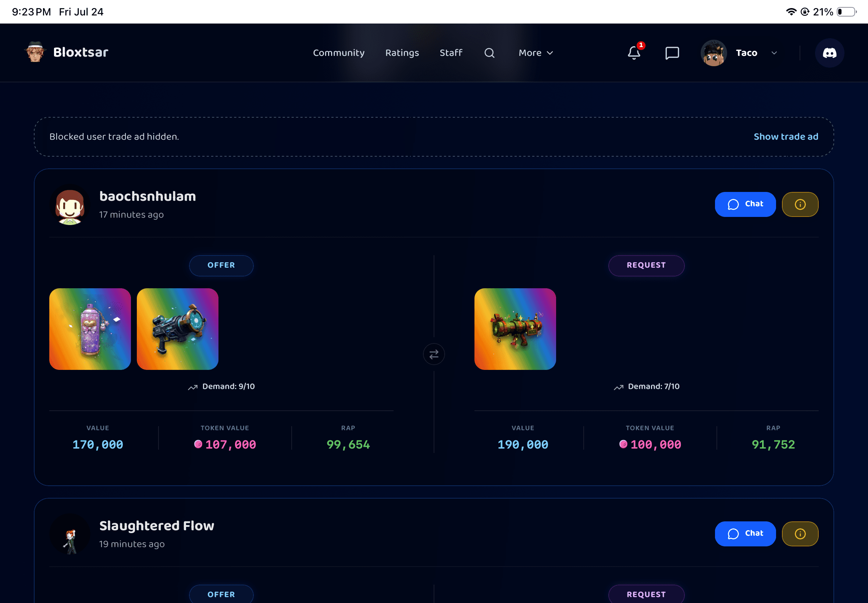Click the Blocked user trade ad hidden text
The height and width of the screenshot is (603, 868).
click(x=114, y=137)
